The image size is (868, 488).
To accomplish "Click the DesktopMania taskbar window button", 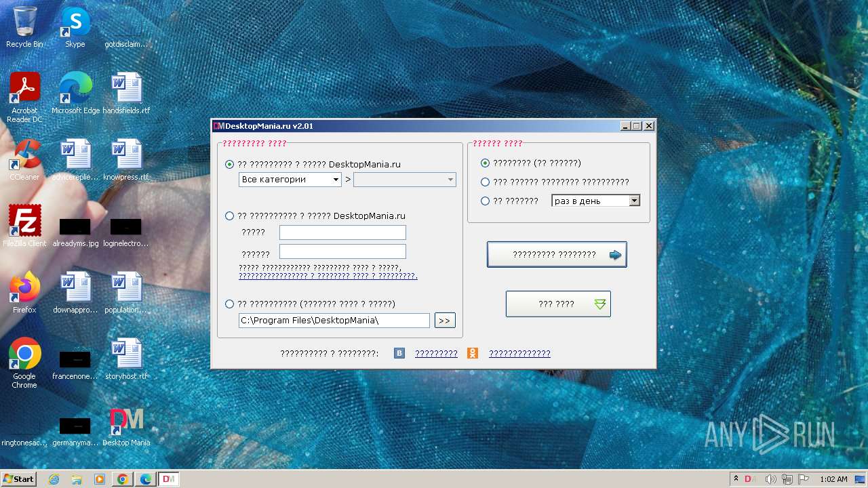I will (x=169, y=479).
